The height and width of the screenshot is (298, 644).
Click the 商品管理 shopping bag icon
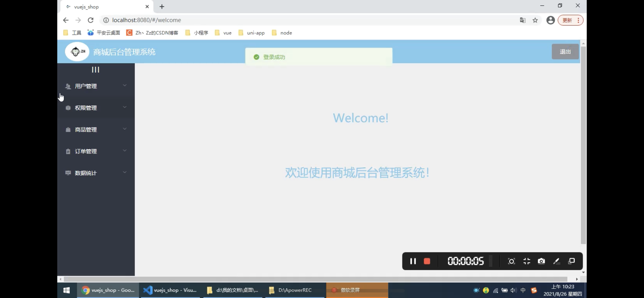point(68,130)
